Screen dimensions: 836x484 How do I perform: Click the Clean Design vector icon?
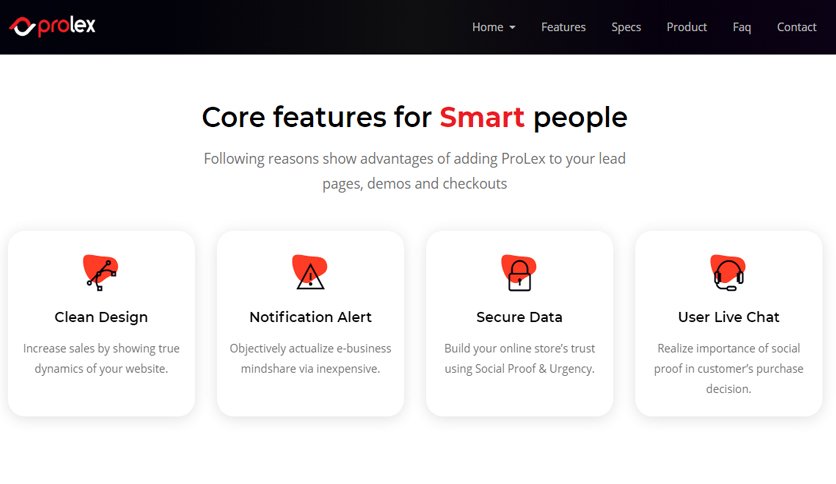[x=101, y=272]
